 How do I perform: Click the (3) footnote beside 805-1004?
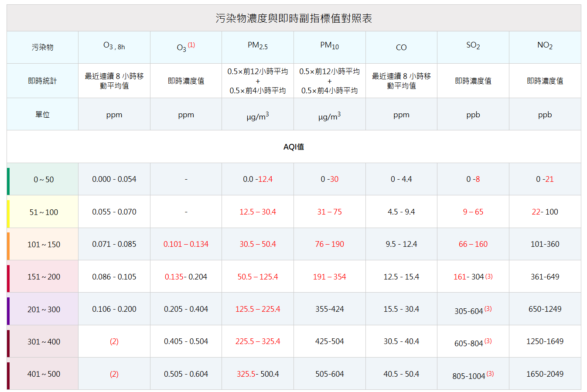(x=490, y=373)
